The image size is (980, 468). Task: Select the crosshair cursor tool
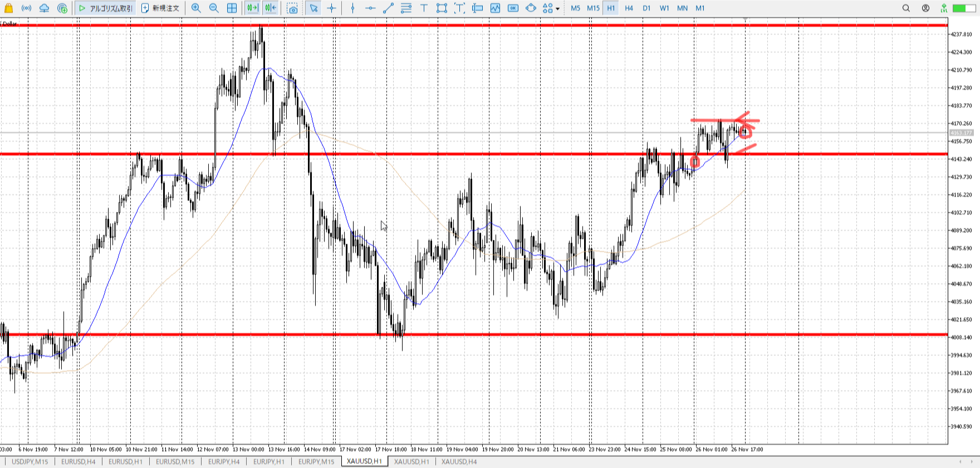(331, 8)
